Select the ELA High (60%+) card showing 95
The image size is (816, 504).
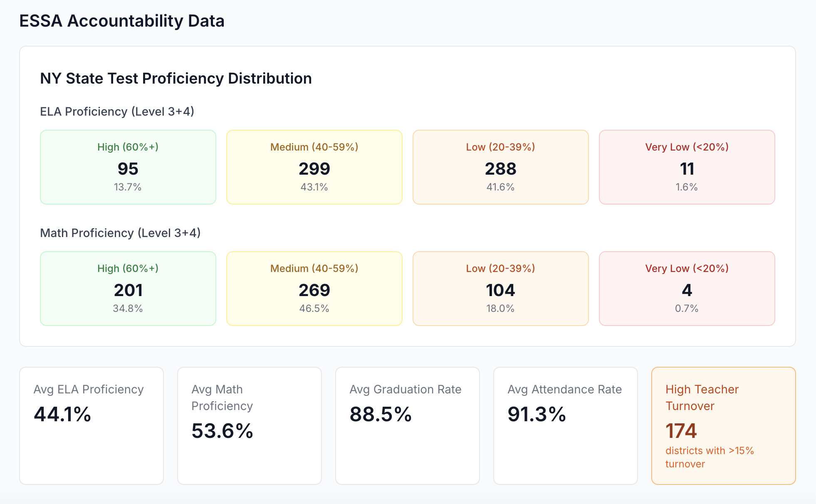(x=128, y=167)
